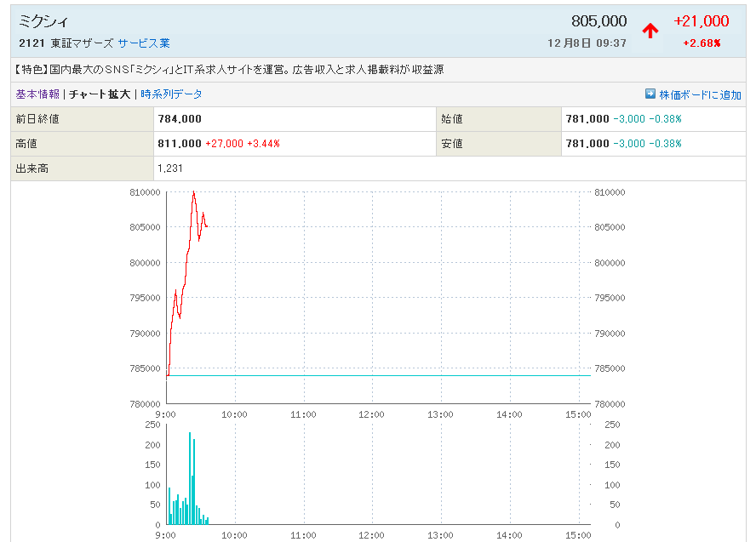Viewport: 756px width, 542px height.
Task: Open the 基本情報 link
Action: pyautogui.click(x=37, y=94)
